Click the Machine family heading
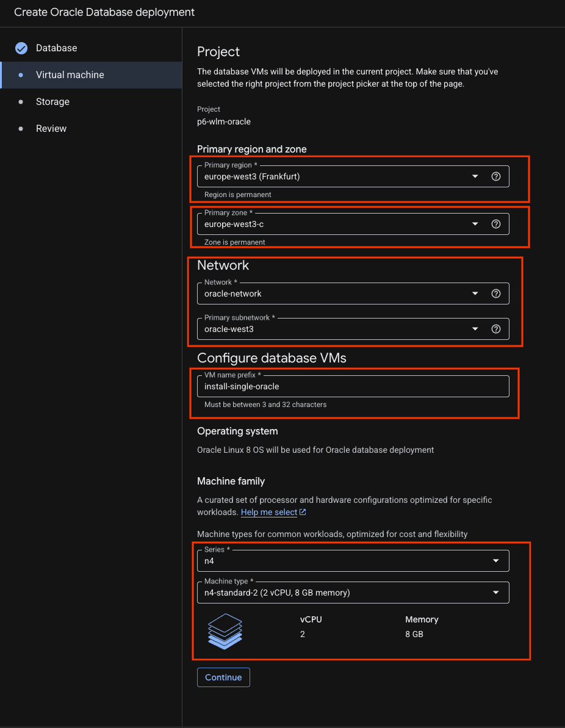 pyautogui.click(x=231, y=481)
